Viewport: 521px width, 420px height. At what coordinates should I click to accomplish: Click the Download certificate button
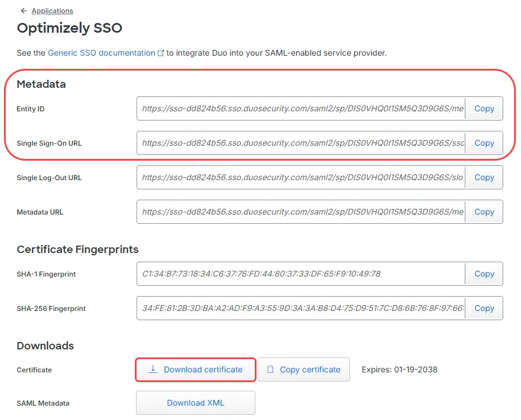pyautogui.click(x=196, y=370)
